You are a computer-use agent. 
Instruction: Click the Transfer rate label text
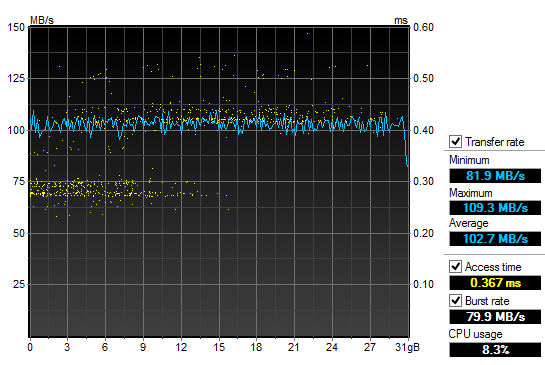click(x=495, y=142)
